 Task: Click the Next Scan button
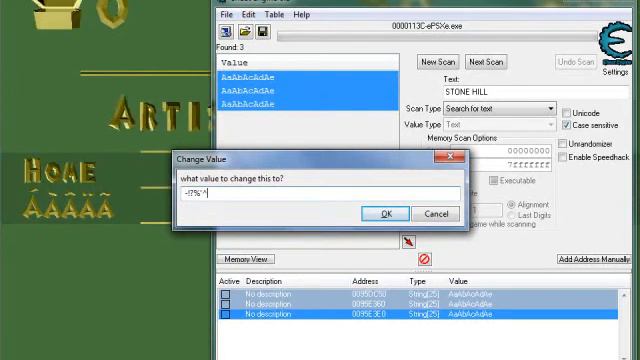(486, 62)
